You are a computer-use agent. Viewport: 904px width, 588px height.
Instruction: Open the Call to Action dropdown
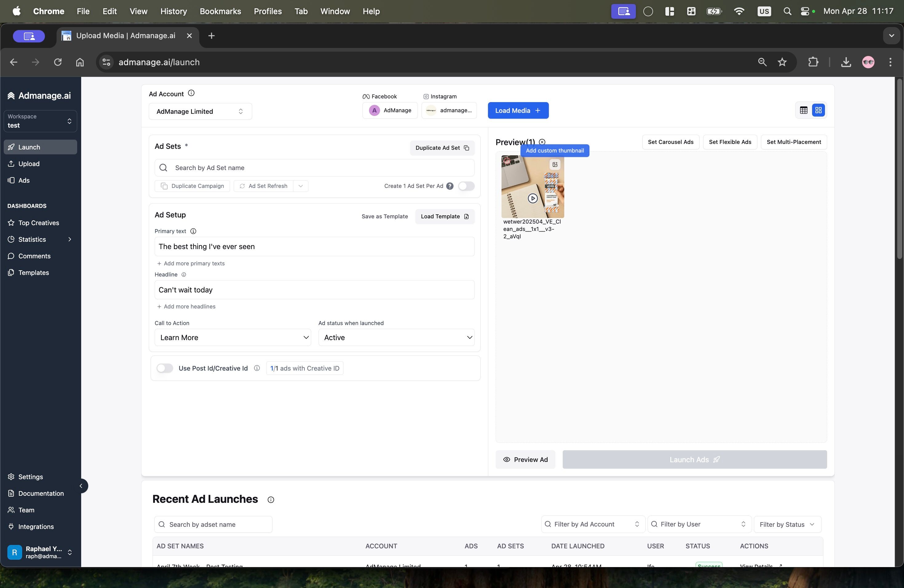click(x=232, y=338)
